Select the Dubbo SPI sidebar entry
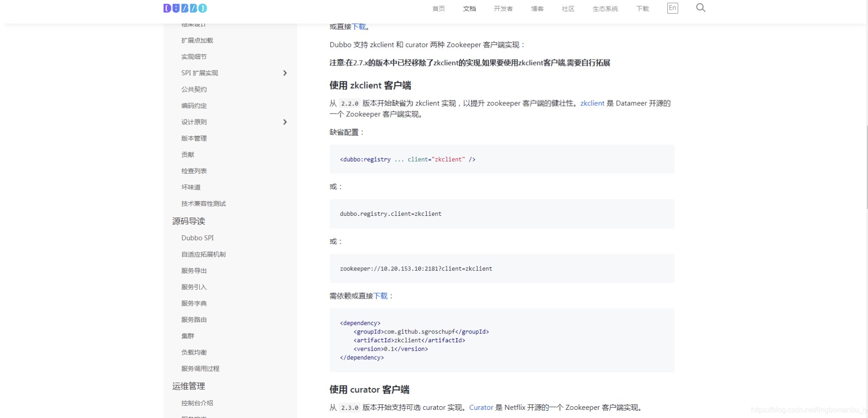This screenshot has height=418, width=868. (197, 237)
